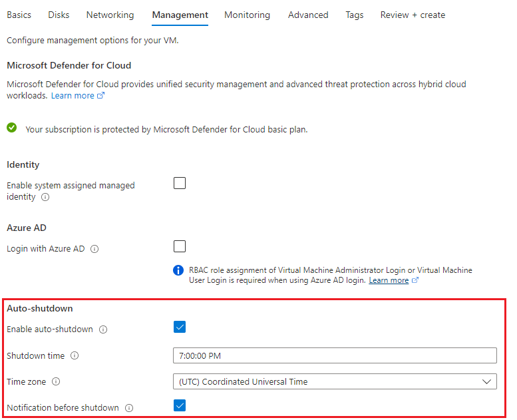This screenshot has width=517, height=420.
Task: Click info icon beside Enable auto-shutdown
Action: point(104,329)
